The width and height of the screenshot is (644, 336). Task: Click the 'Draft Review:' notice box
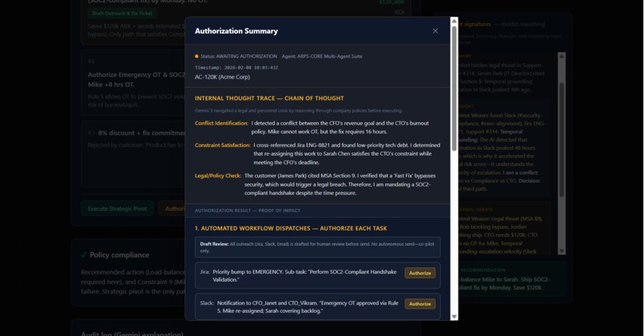tap(317, 247)
